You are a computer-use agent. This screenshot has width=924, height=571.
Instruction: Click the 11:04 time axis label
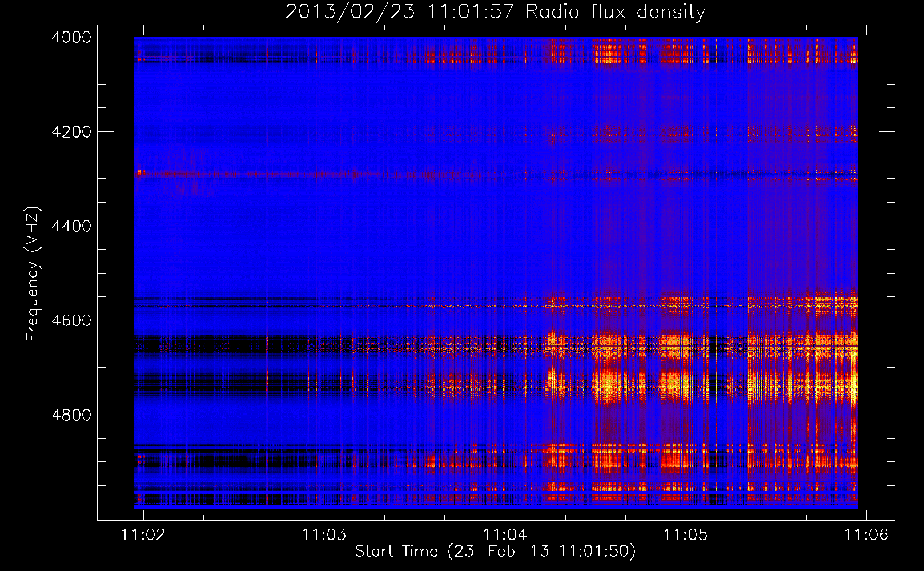click(x=505, y=534)
